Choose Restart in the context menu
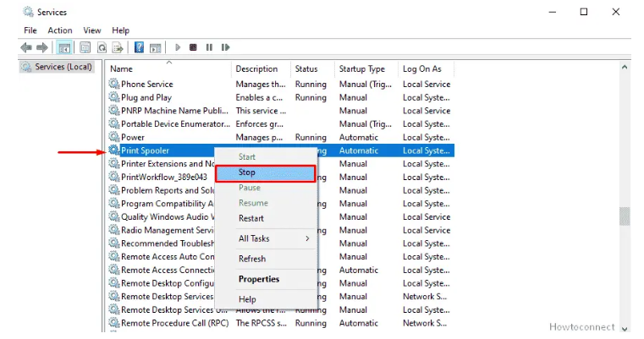 pos(266,218)
